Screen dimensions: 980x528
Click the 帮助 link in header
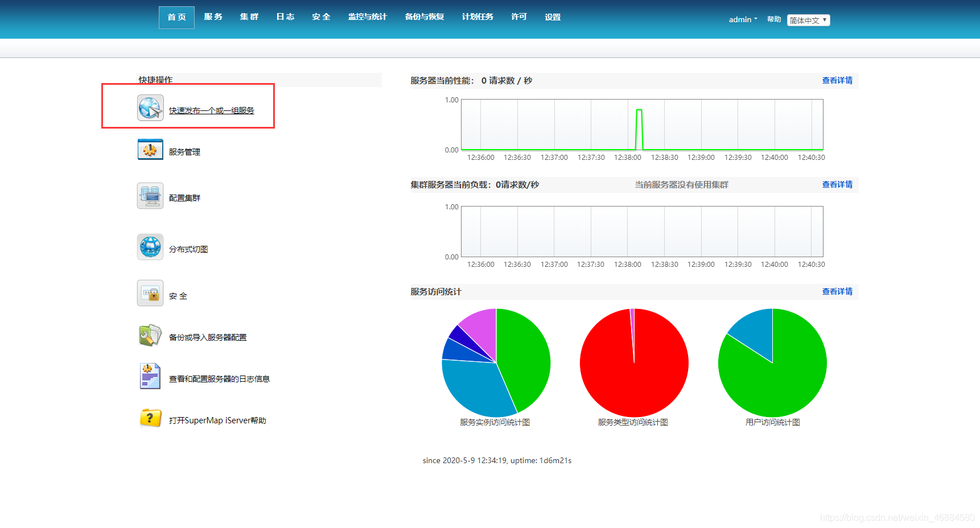[773, 19]
